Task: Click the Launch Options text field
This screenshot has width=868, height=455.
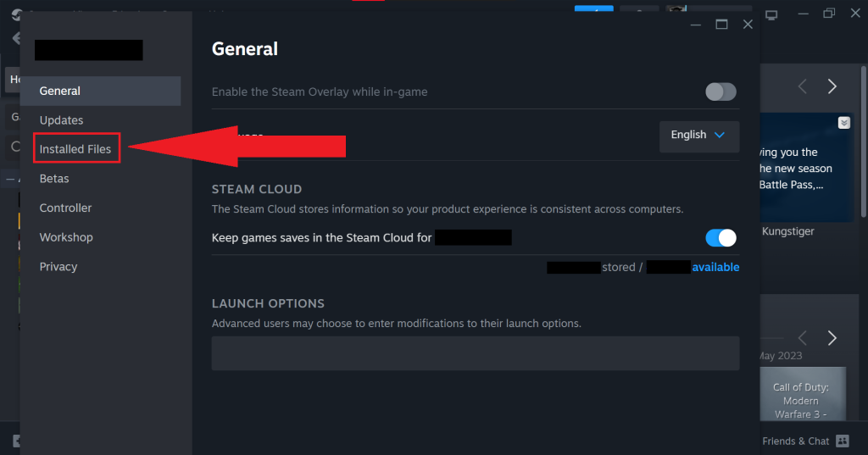Action: click(x=475, y=353)
